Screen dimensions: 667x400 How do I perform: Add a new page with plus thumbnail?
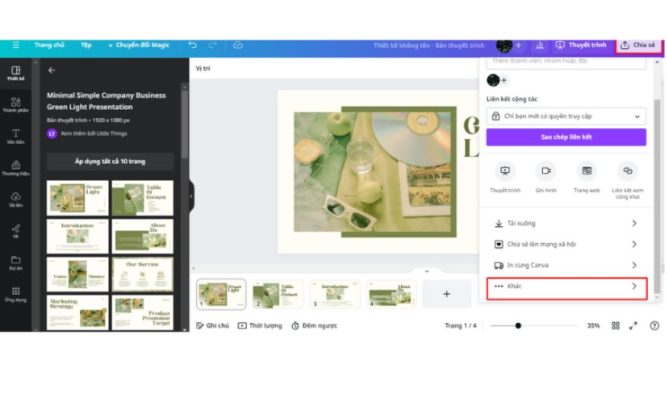[446, 294]
